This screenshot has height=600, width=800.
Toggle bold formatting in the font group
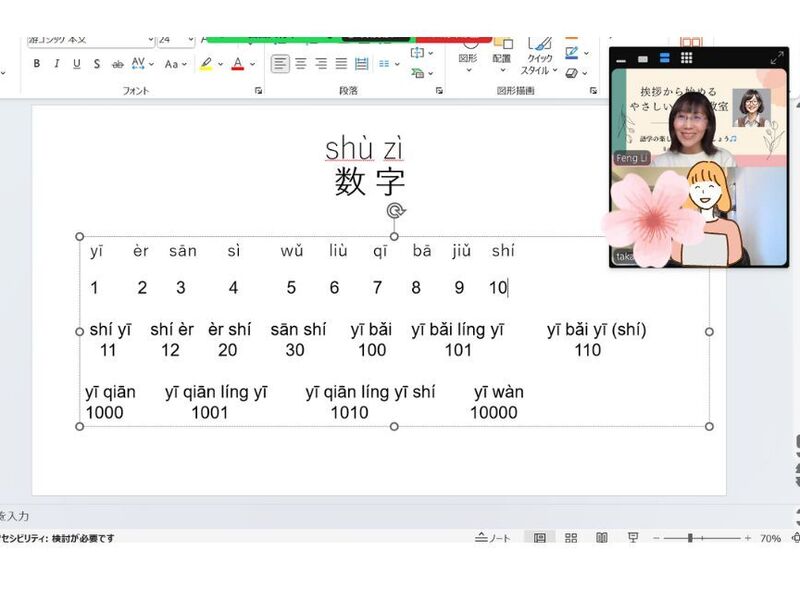[x=37, y=64]
